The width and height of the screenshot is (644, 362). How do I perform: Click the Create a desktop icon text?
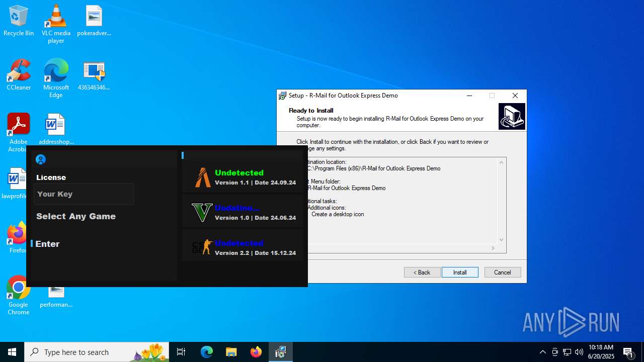[338, 214]
